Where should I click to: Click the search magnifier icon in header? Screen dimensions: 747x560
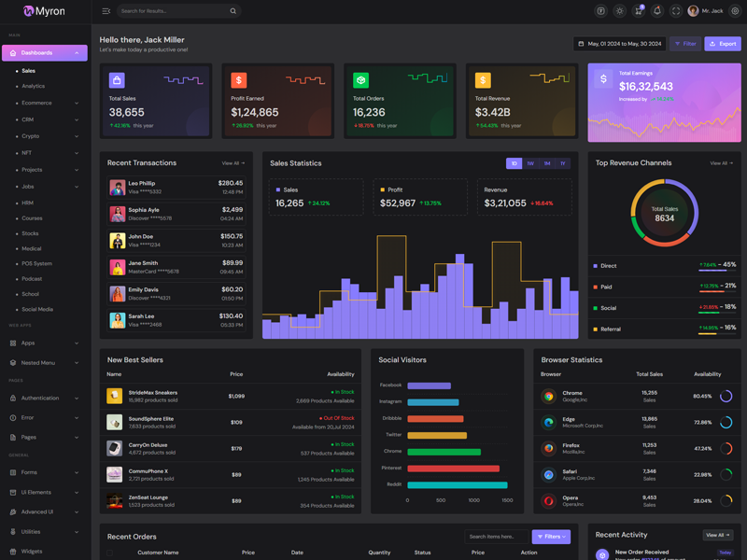pos(233,11)
